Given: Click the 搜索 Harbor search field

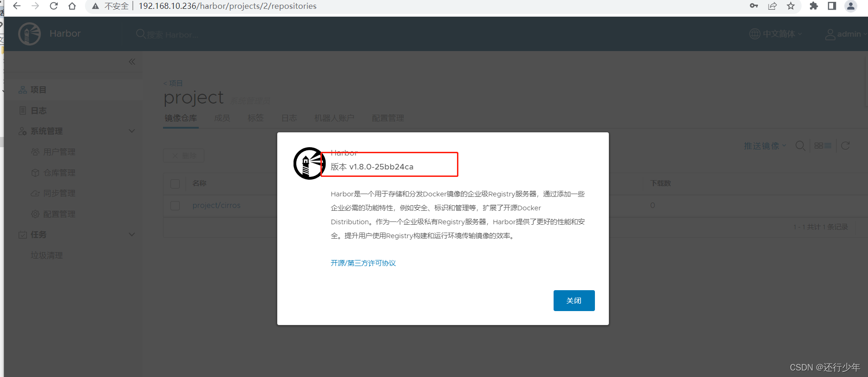Looking at the screenshot, I should tap(173, 34).
